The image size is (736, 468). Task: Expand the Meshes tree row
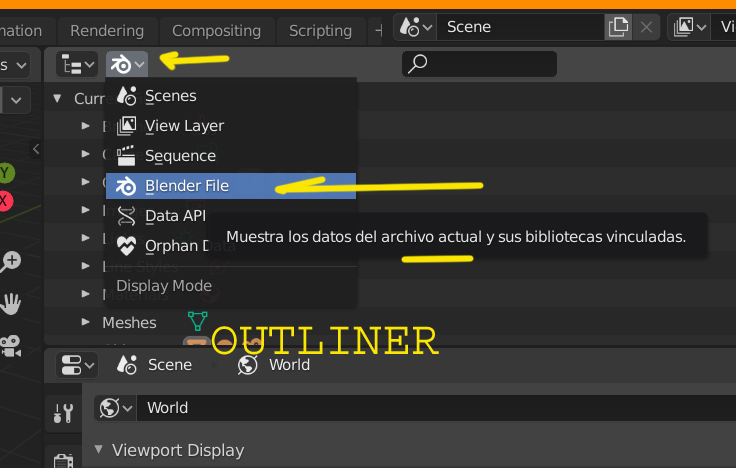tap(86, 323)
